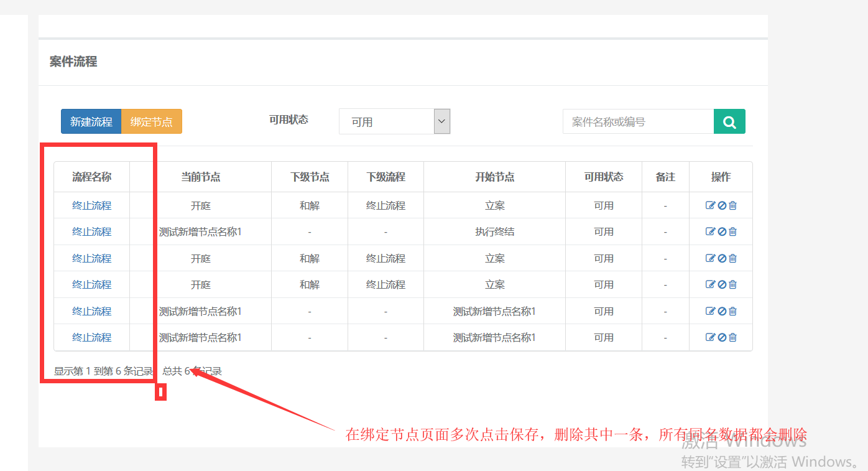Select the 和解 cell in the fourth row

click(x=310, y=284)
